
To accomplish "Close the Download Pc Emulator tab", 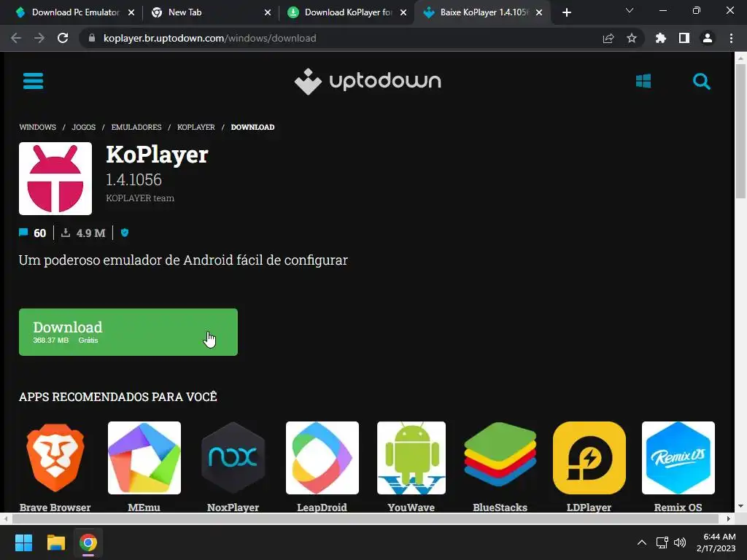I will click(131, 12).
